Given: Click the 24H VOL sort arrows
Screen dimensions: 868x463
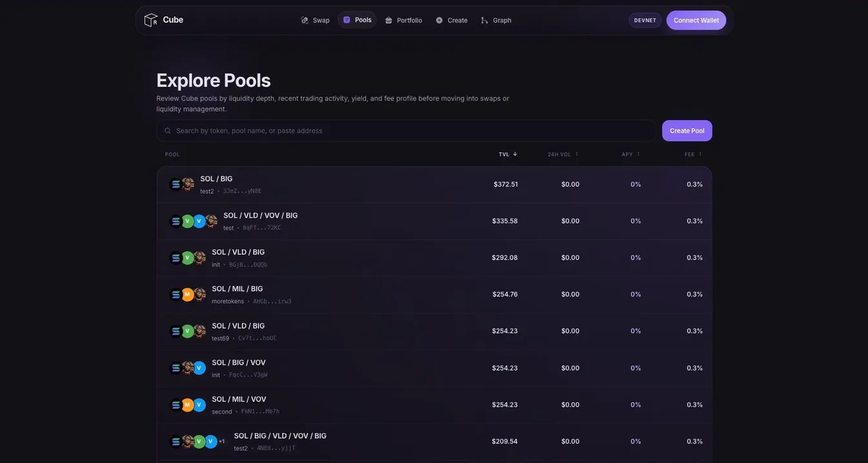Looking at the screenshot, I should [x=577, y=154].
